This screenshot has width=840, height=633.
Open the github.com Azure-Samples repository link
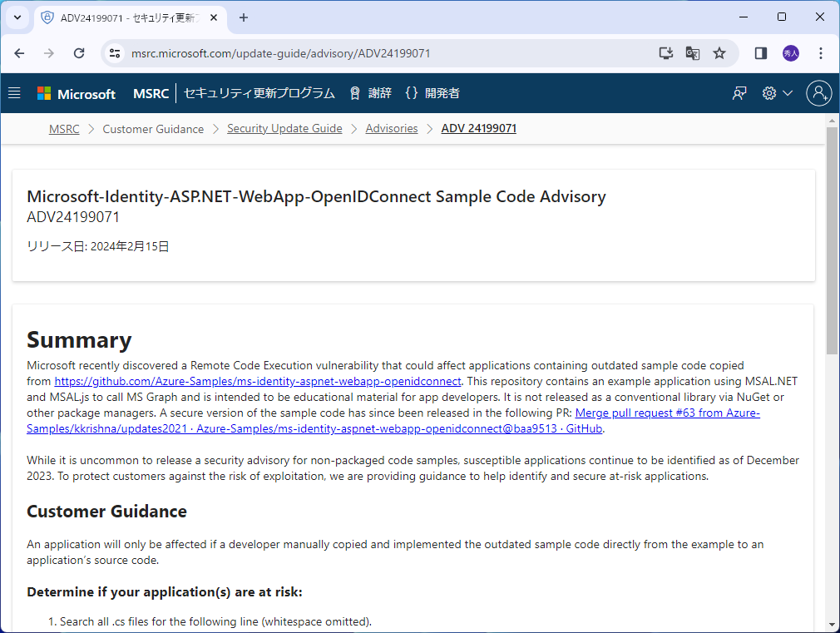pos(258,381)
